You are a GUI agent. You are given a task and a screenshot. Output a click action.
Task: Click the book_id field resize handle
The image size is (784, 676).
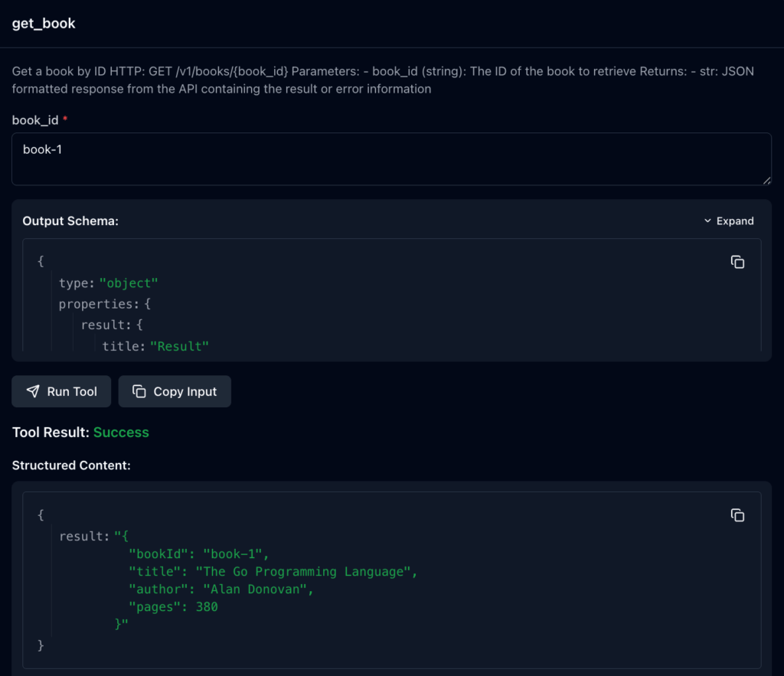pyautogui.click(x=766, y=180)
